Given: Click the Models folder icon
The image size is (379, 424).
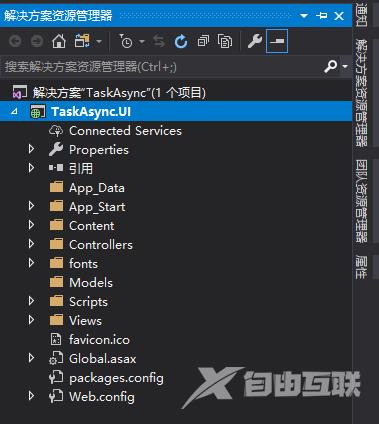Looking at the screenshot, I should [x=56, y=282].
